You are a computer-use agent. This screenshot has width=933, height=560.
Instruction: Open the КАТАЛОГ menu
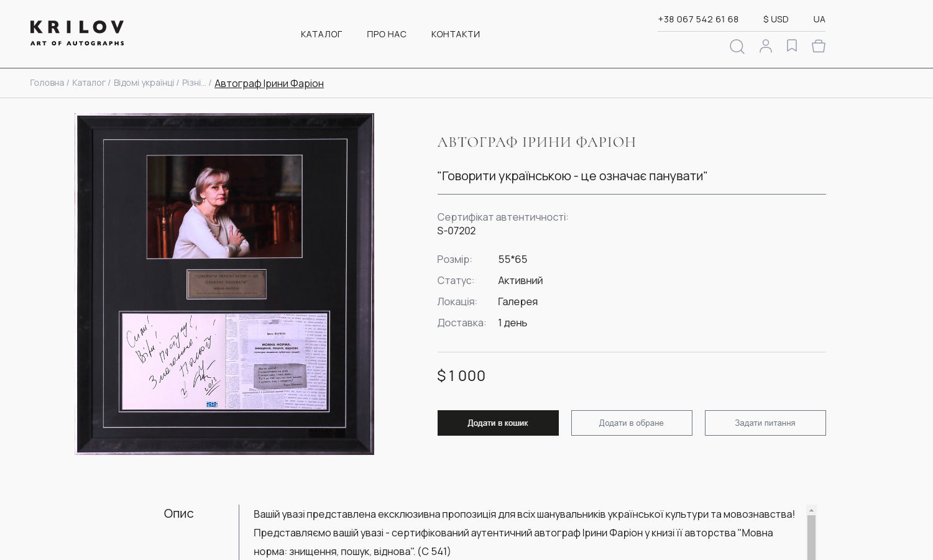(321, 34)
